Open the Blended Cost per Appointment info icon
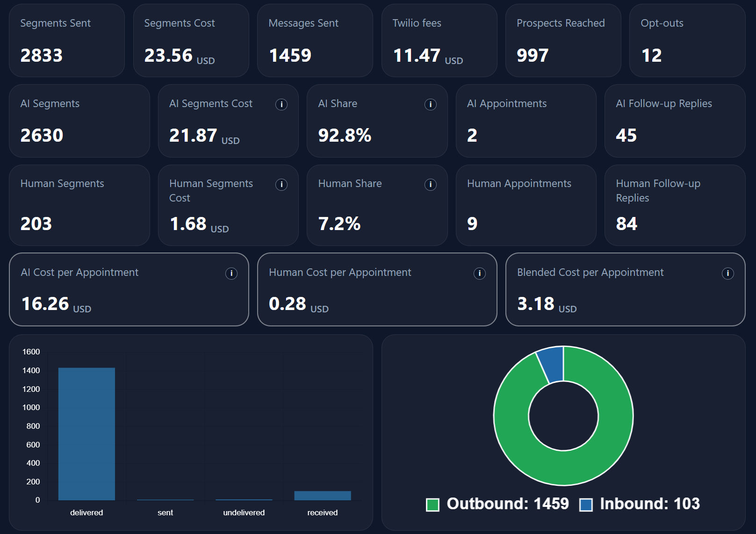Screen dimensions: 756x534 (x=727, y=274)
